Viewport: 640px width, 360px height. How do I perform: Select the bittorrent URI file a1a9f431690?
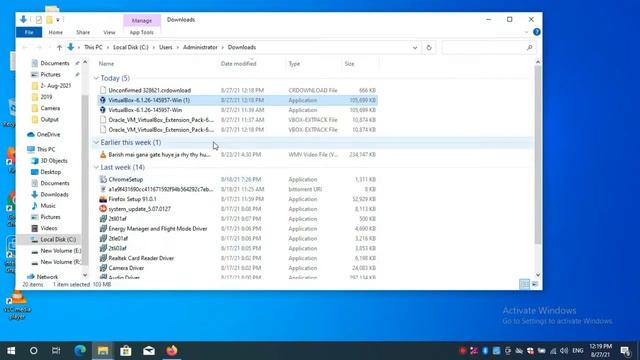[161, 189]
